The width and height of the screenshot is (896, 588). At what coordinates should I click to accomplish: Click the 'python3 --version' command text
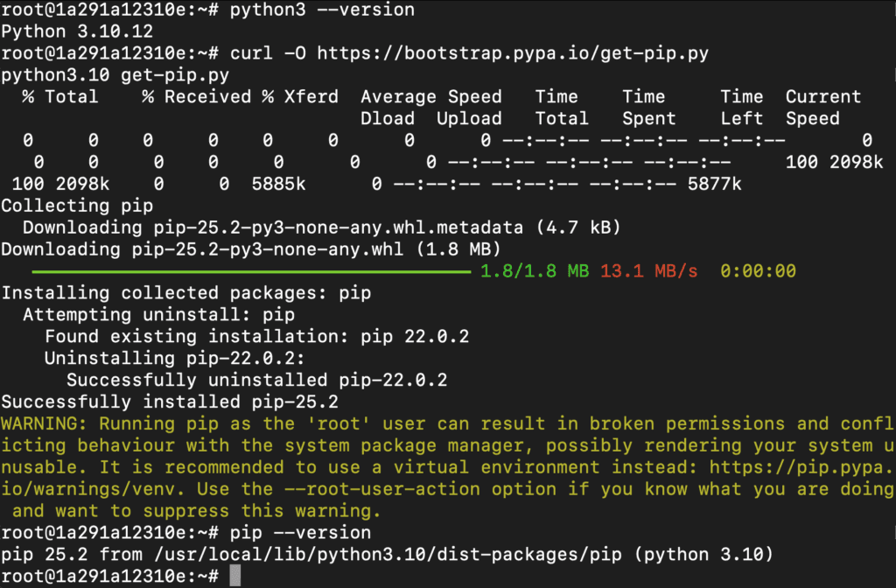(322, 10)
